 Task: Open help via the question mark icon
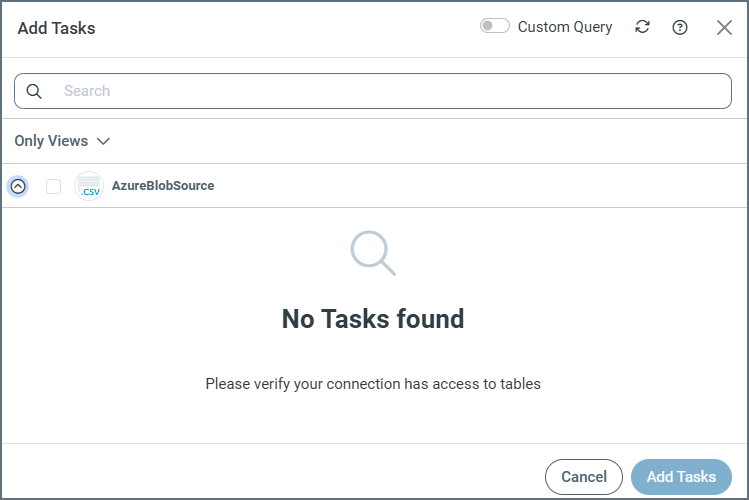pos(680,27)
